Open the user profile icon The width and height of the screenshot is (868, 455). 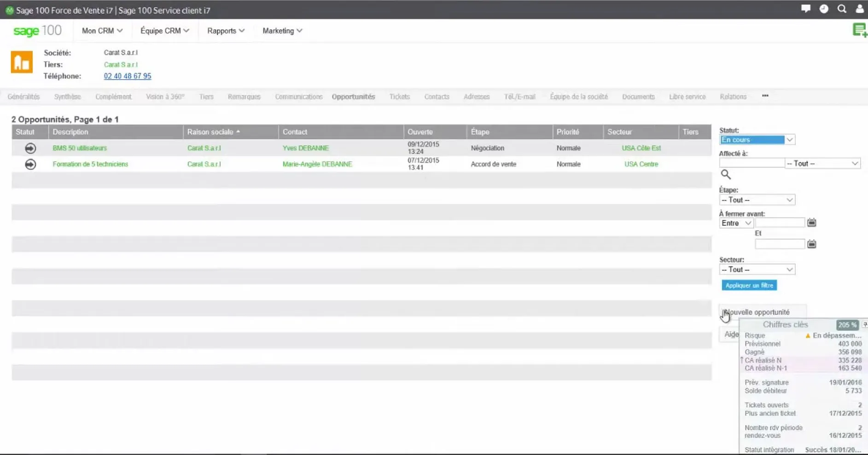tap(860, 9)
